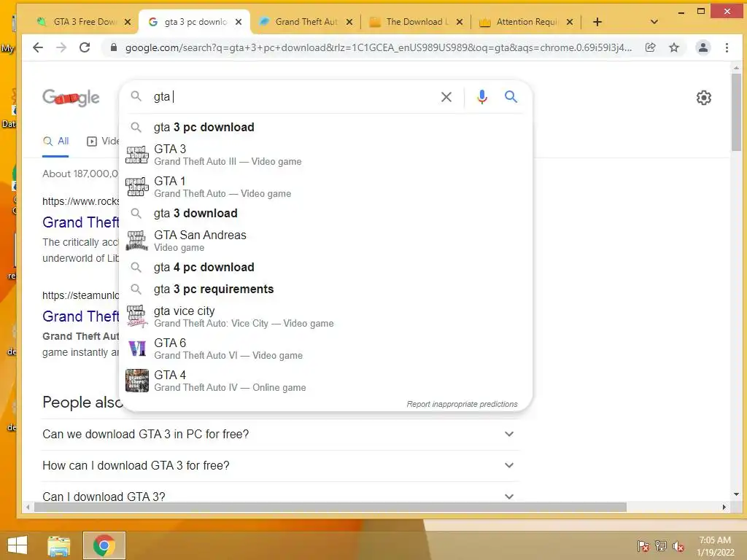Clear the search box with the X
Screen dimensions: 747x560
[x=446, y=97]
